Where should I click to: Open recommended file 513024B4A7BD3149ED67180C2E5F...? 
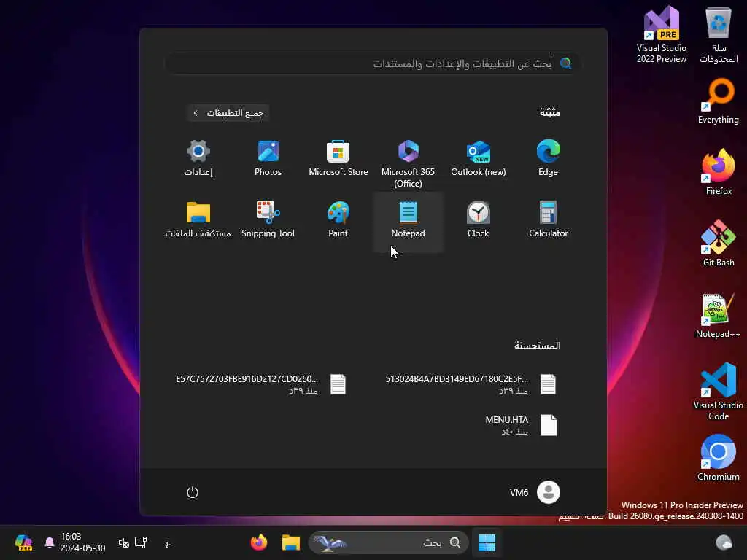tap(472, 384)
